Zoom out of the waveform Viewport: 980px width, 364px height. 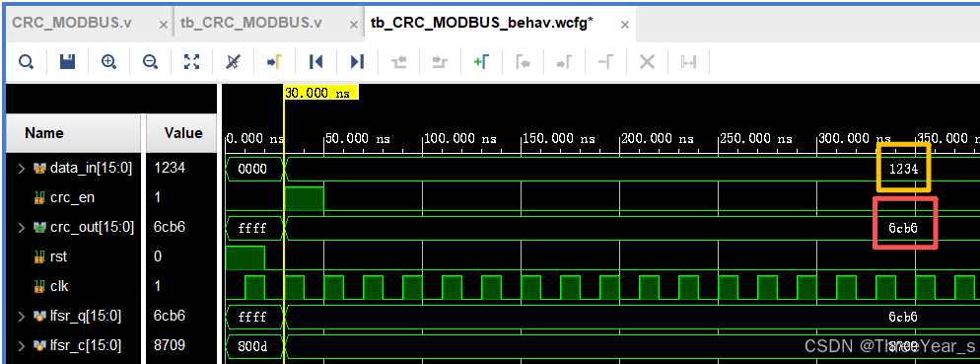[150, 61]
